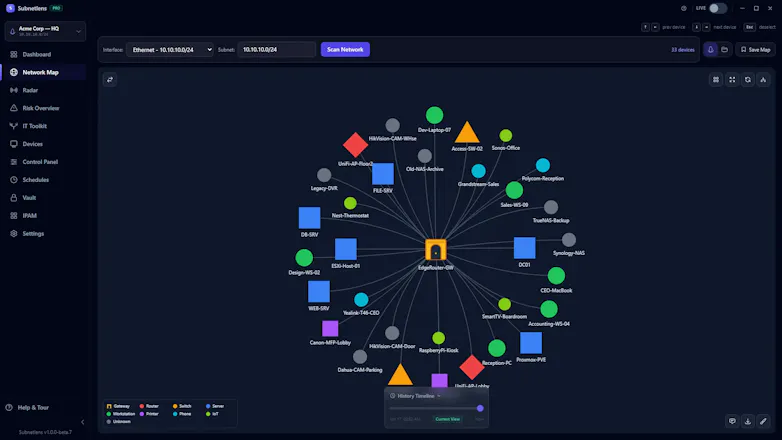
Task: Select the Proxmox-PVE server node
Action: coord(531,343)
